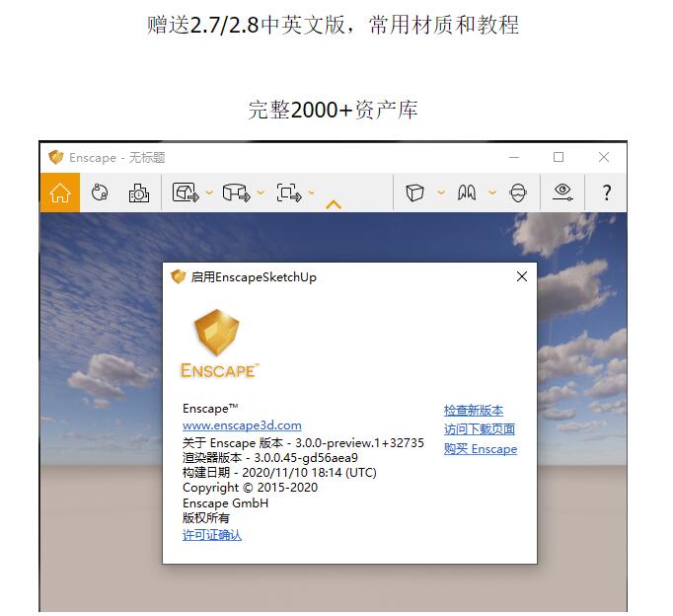The width and height of the screenshot is (673, 616).
Task: Click the screenshot export icon
Action: [x=186, y=192]
